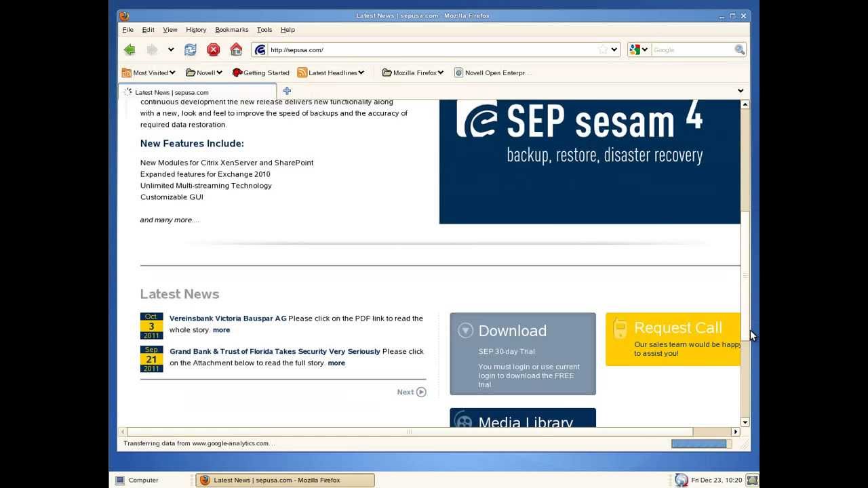Click the horizontal scrollbar right arrow
This screenshot has width=868, height=488.
(735, 432)
